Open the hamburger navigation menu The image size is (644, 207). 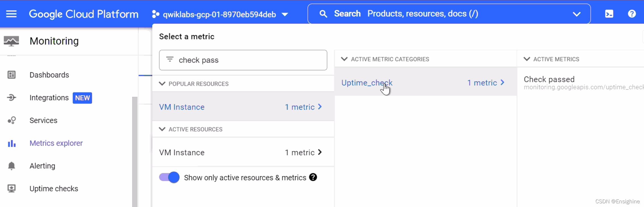pyautogui.click(x=11, y=14)
